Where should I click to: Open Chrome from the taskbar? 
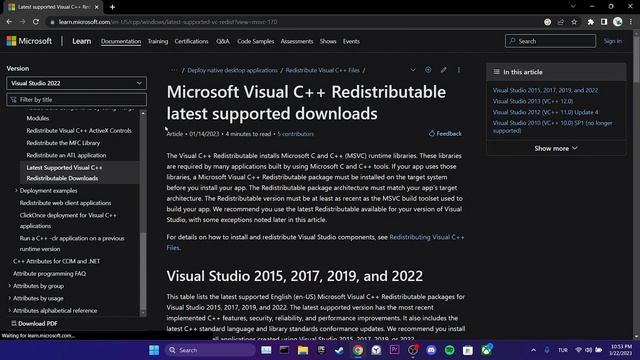click(358, 350)
